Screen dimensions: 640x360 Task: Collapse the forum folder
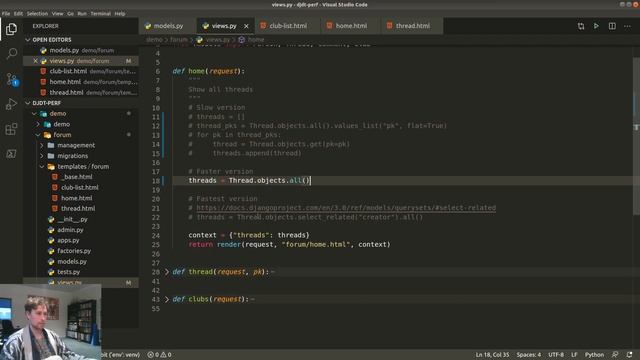(x=62, y=135)
